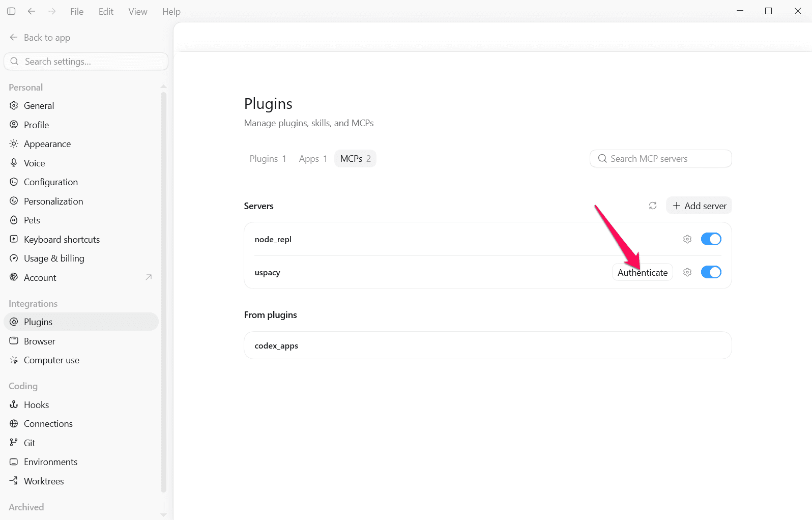Viewport: 812px width, 520px height.
Task: Go forward with the right arrow icon
Action: [x=52, y=11]
